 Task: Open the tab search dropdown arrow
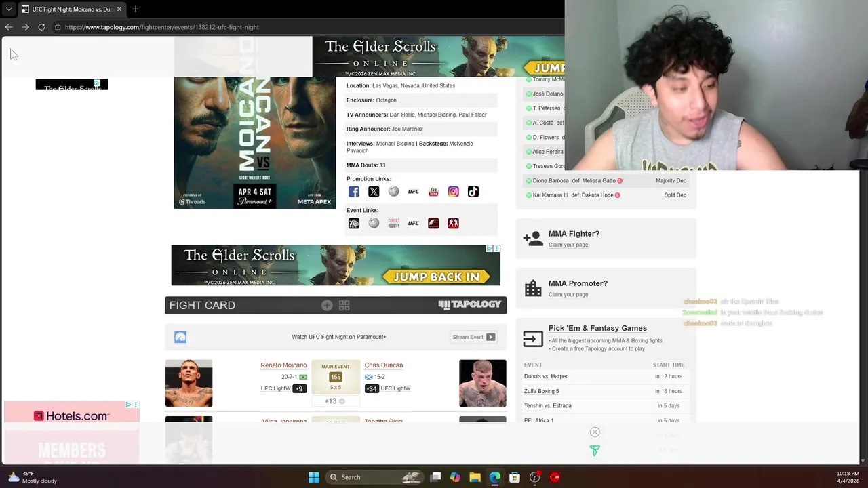8,9
